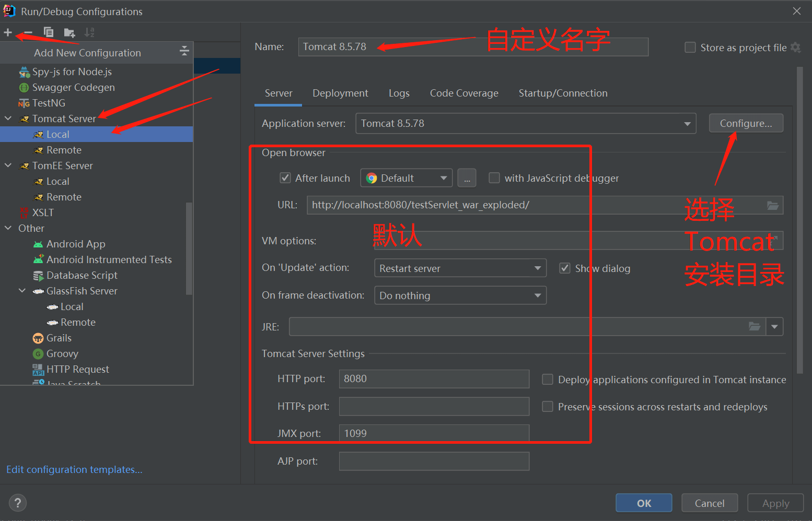
Task: Collapse the Other tree node
Action: 8,228
